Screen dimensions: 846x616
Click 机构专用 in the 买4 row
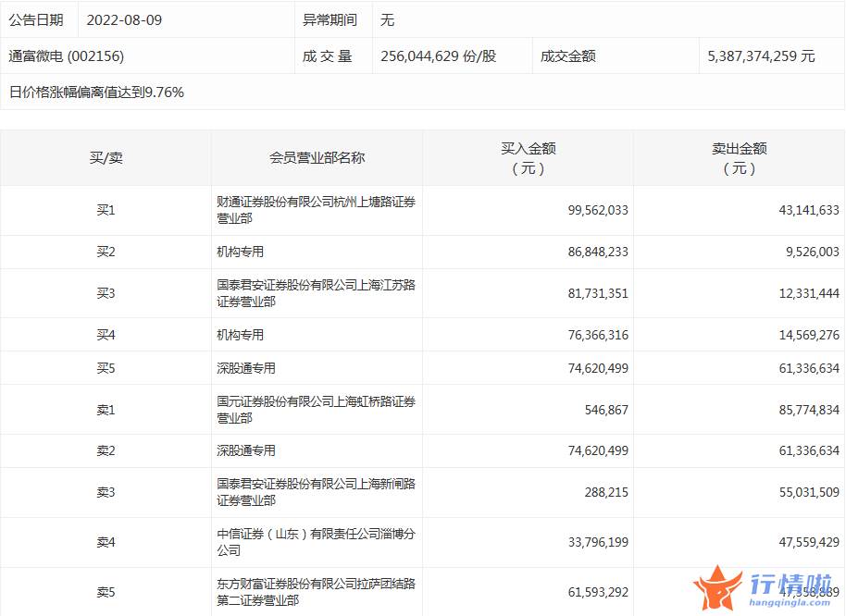(x=240, y=335)
